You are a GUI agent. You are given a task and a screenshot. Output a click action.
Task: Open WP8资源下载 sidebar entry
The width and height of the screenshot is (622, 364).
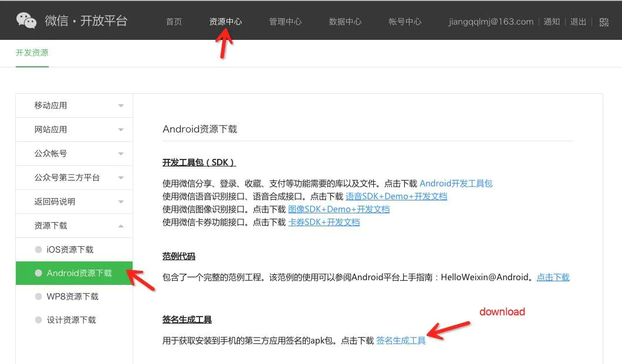tap(74, 296)
